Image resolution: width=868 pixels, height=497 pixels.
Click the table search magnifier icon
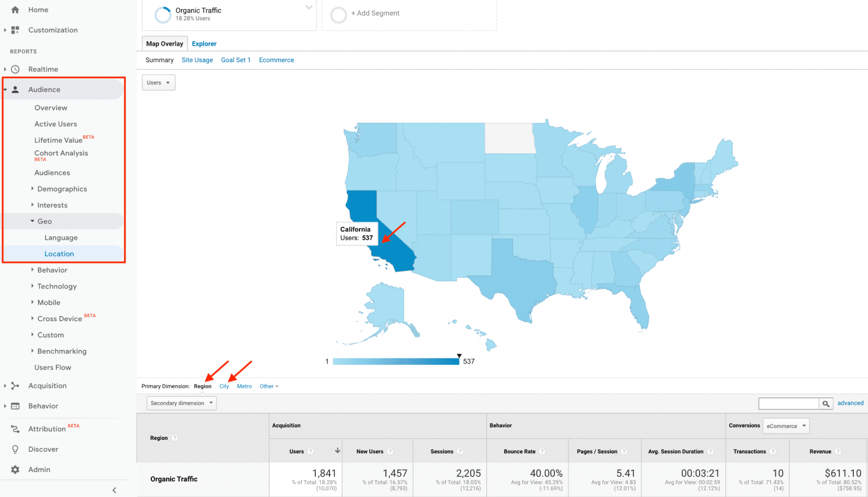tap(826, 403)
